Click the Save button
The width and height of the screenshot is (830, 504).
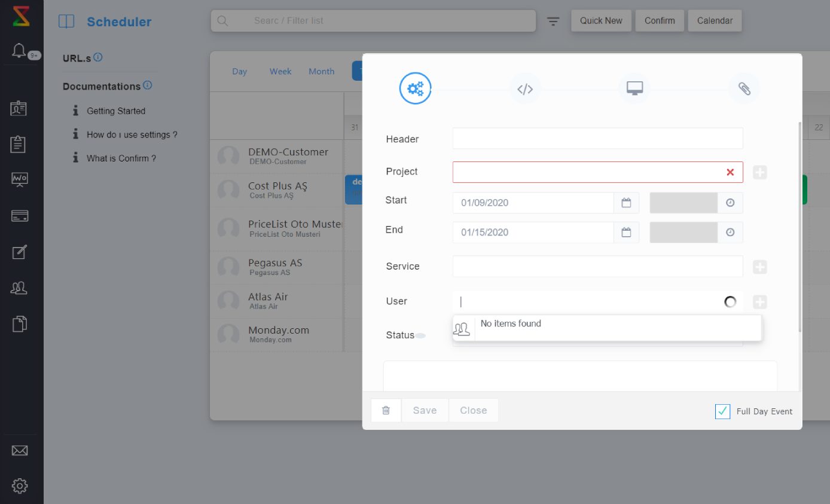coord(425,410)
